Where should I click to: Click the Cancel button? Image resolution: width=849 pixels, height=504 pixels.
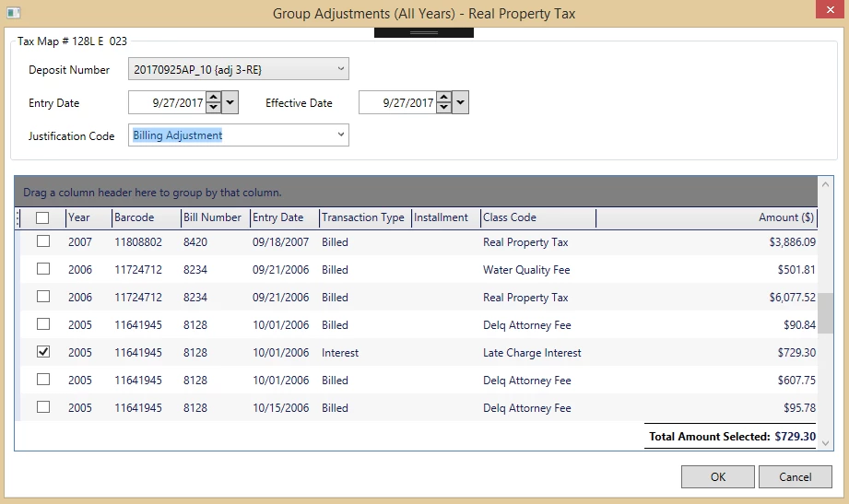coord(795,477)
